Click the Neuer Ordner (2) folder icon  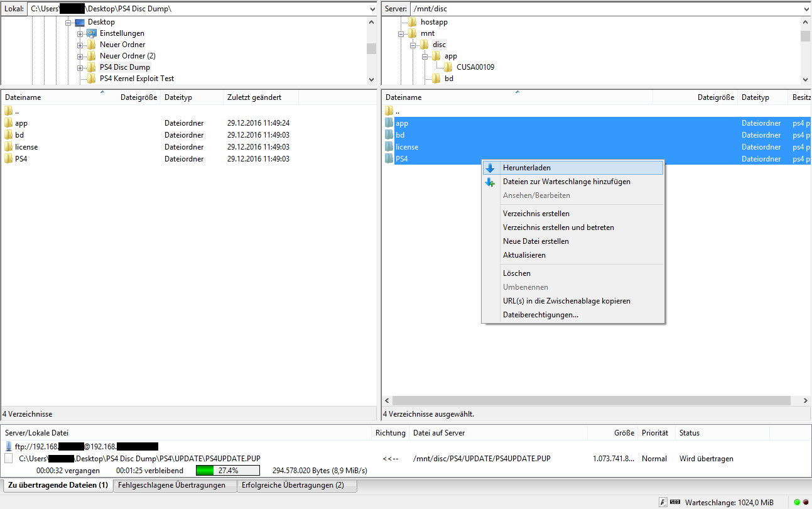92,56
